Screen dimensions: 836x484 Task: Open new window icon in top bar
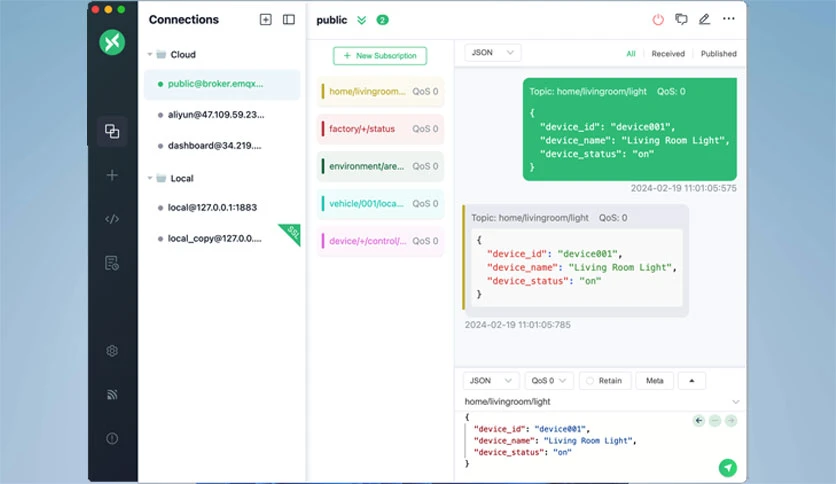(x=681, y=19)
